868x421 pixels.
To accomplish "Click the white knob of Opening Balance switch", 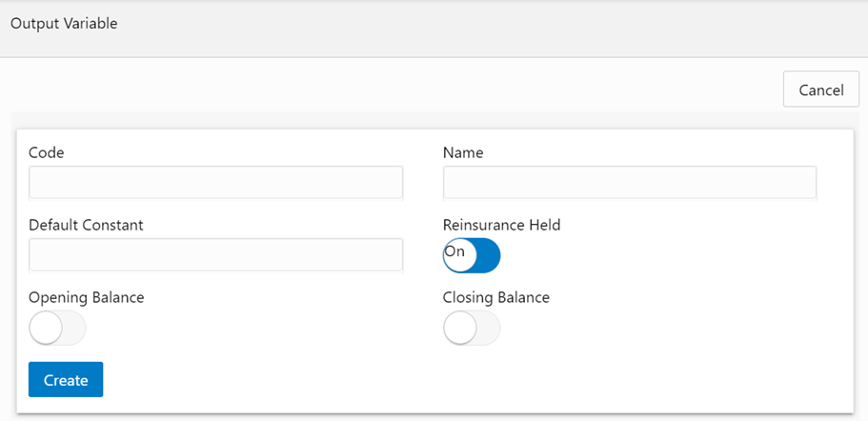I will 45,329.
